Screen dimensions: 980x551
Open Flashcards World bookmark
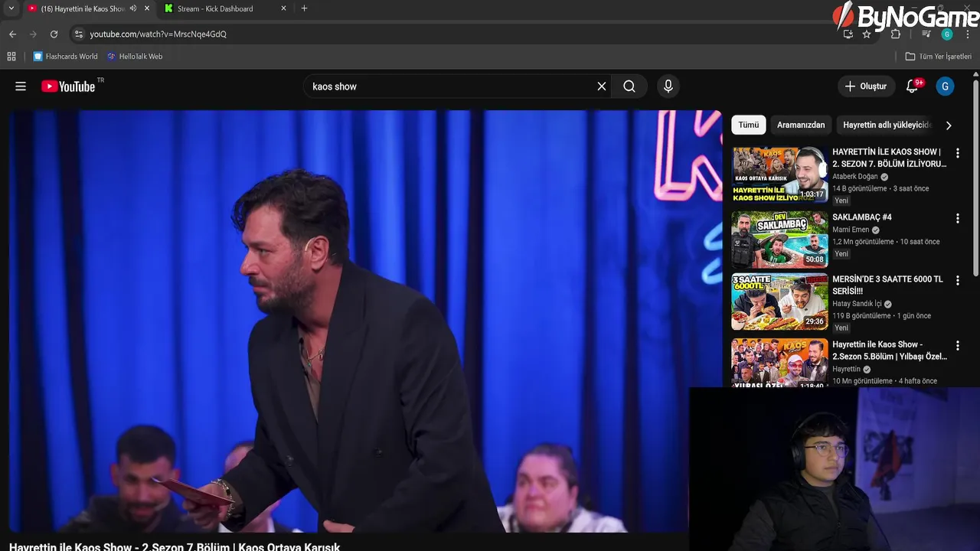[66, 56]
